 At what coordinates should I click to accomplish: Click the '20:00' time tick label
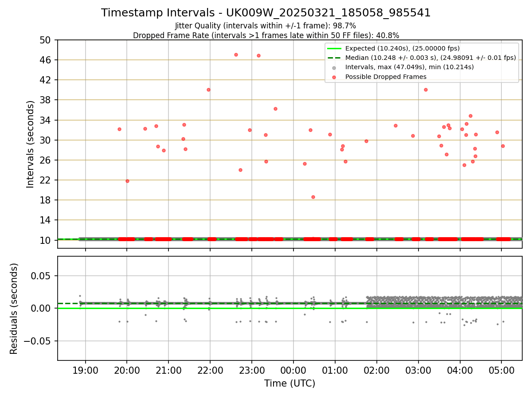pos(127,371)
